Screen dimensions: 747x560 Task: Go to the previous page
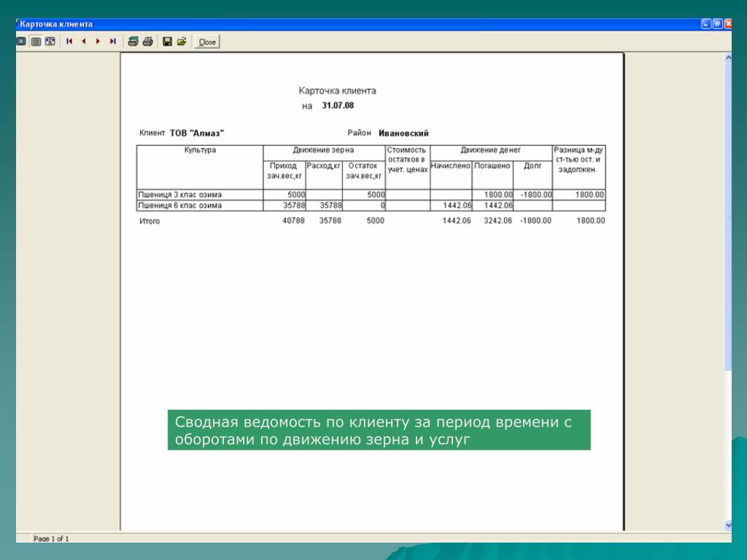click(x=84, y=42)
